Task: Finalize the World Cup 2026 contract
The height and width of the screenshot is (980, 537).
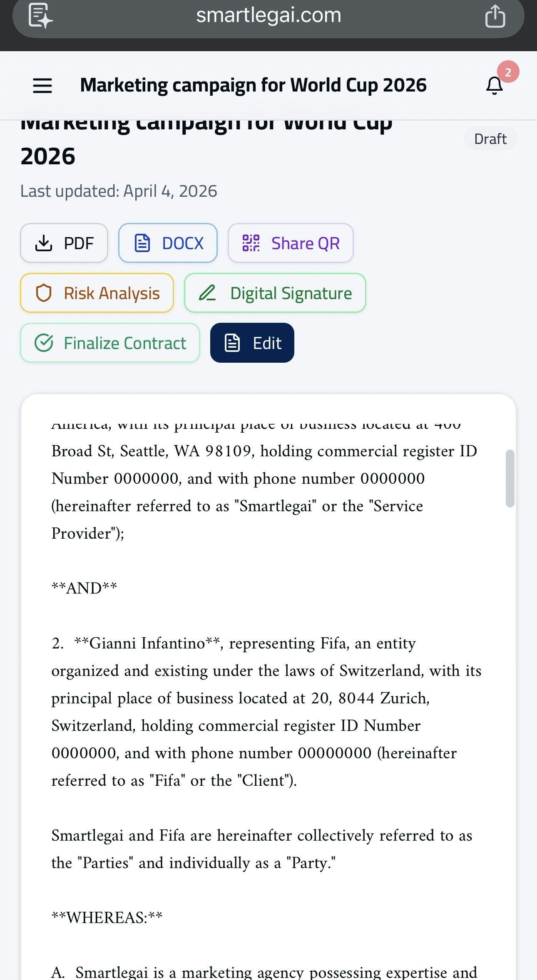Action: click(x=110, y=343)
